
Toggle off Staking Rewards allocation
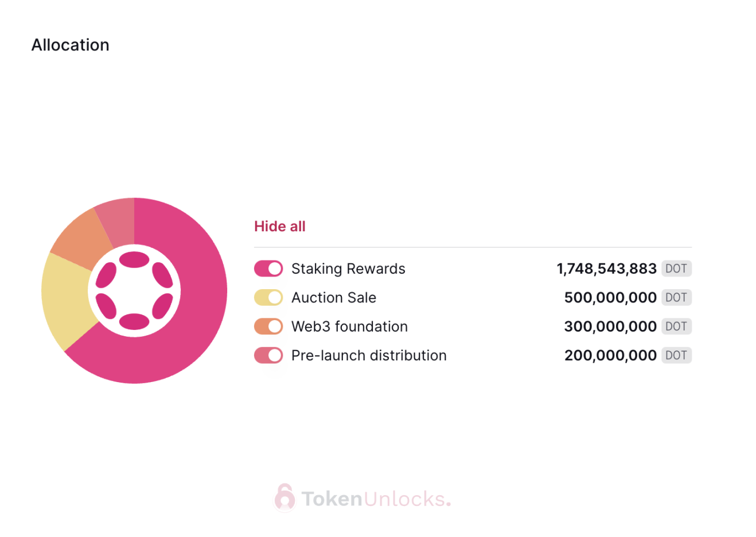[268, 268]
